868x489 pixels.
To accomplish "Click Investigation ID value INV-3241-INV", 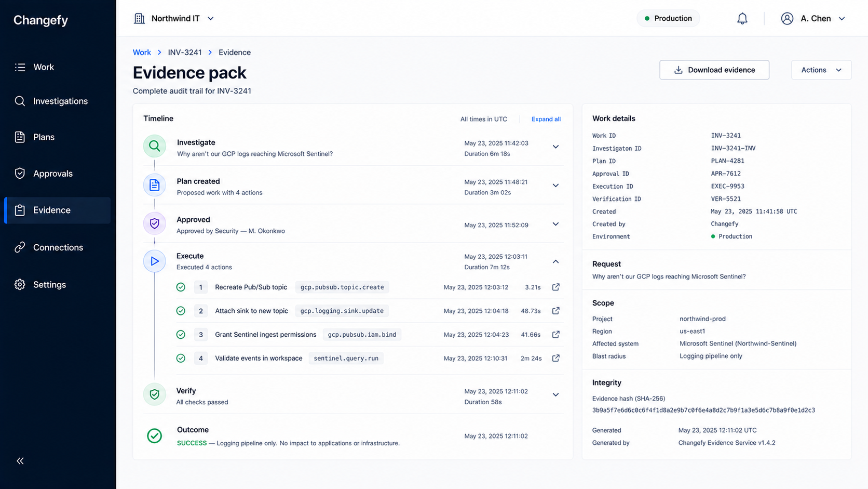I will click(x=733, y=148).
